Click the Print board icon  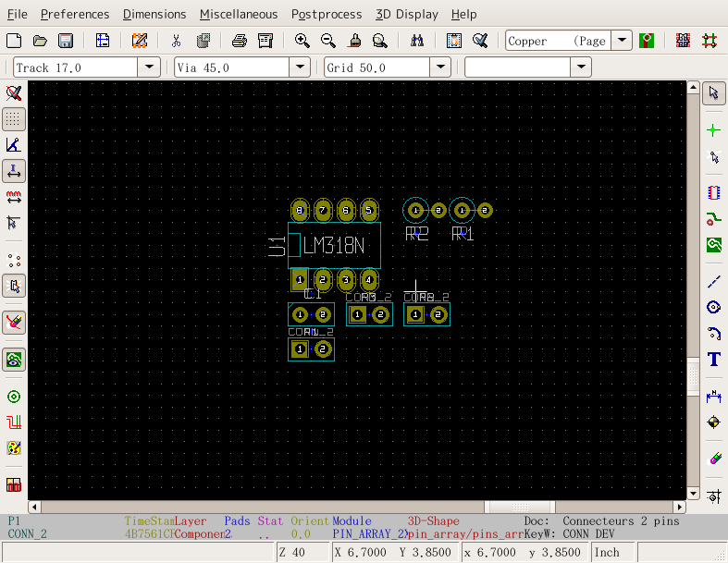pyautogui.click(x=239, y=41)
